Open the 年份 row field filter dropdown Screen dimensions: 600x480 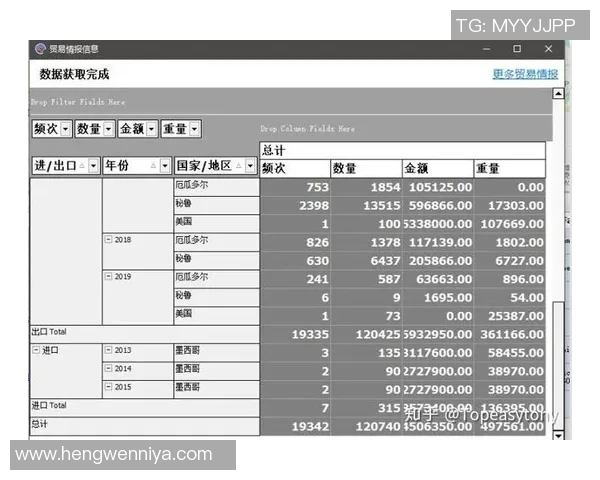coord(165,166)
